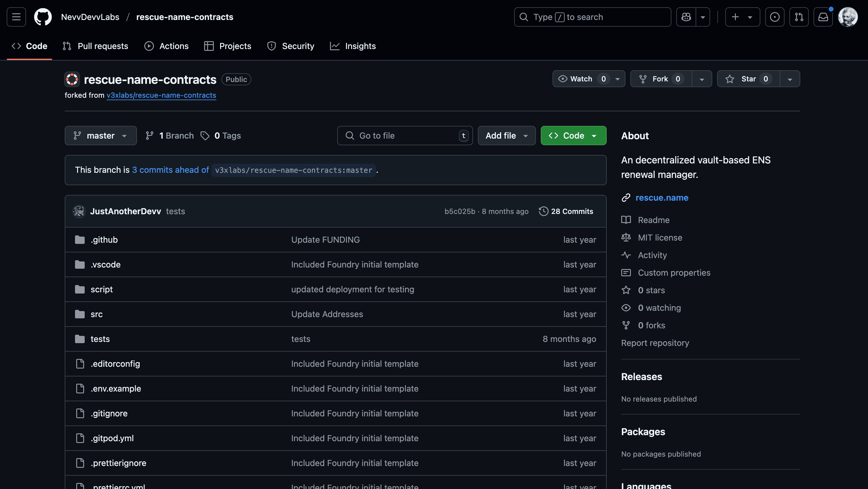Open the user profile avatar menu

tap(848, 17)
